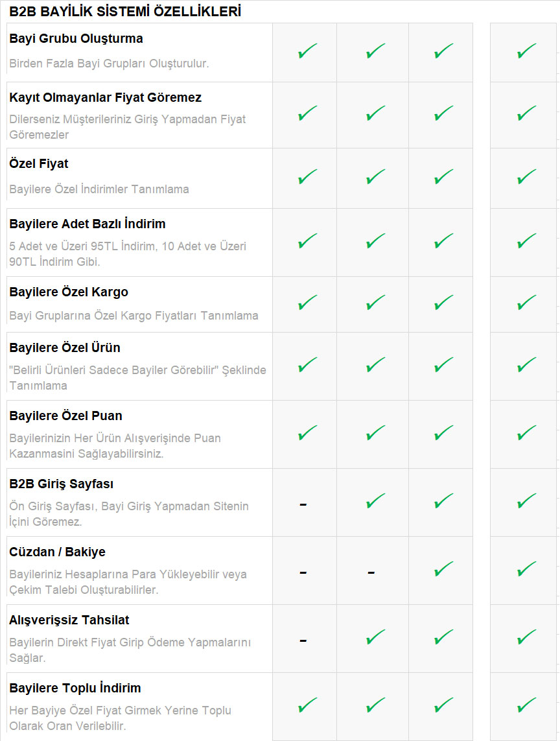Image resolution: width=560 pixels, height=741 pixels.
Task: Click third-column checkmark for Bayilere Özel Kargo
Action: click(x=443, y=303)
